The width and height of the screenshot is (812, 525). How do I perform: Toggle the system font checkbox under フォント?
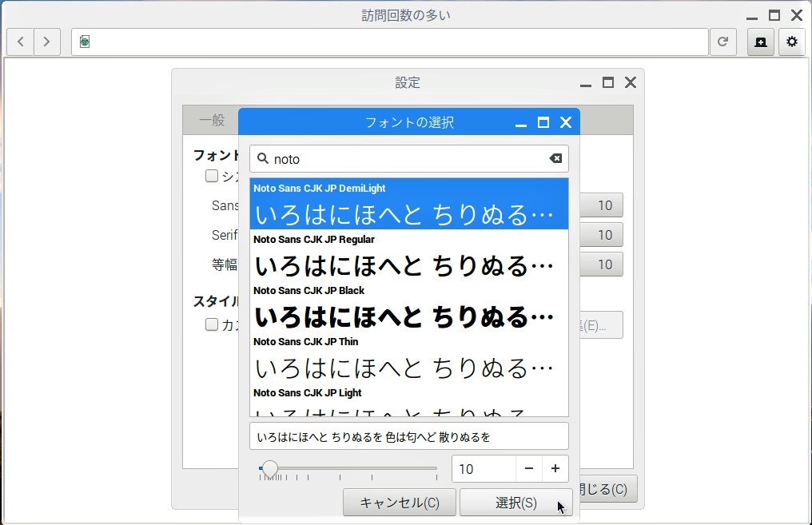tap(212, 176)
